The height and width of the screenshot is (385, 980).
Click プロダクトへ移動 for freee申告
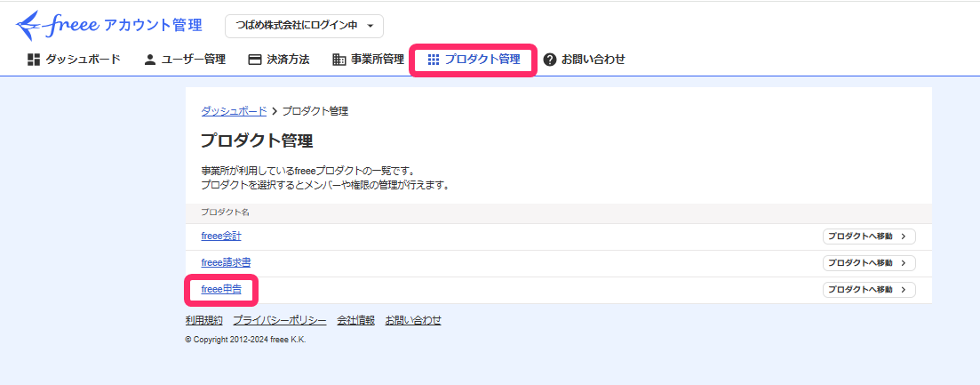point(869,289)
